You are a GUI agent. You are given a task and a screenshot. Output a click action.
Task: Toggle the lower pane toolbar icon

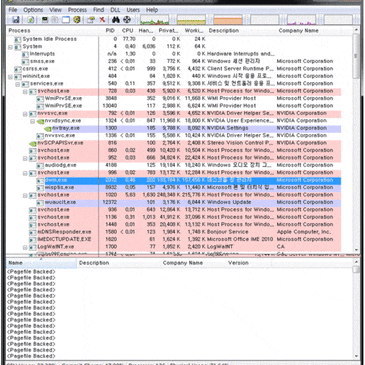pos(66,20)
